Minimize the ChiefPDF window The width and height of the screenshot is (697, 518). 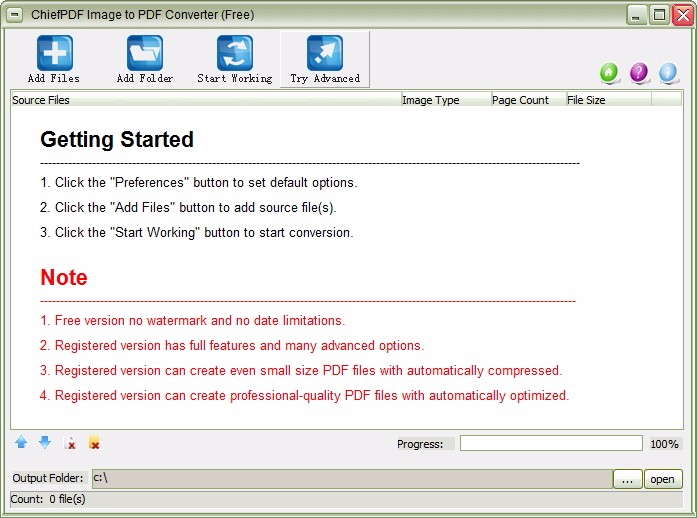point(637,16)
